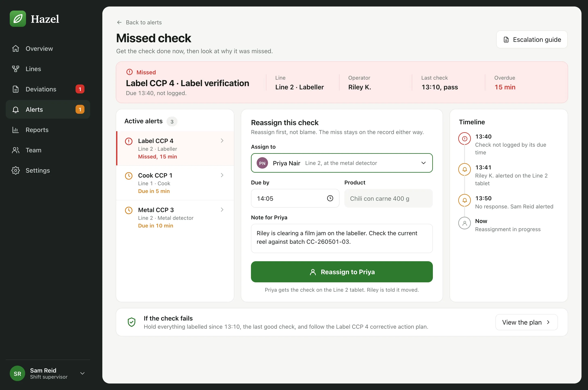
Task: Click 'No response. Sam Reid alerted' timeline text
Action: pyautogui.click(x=514, y=207)
